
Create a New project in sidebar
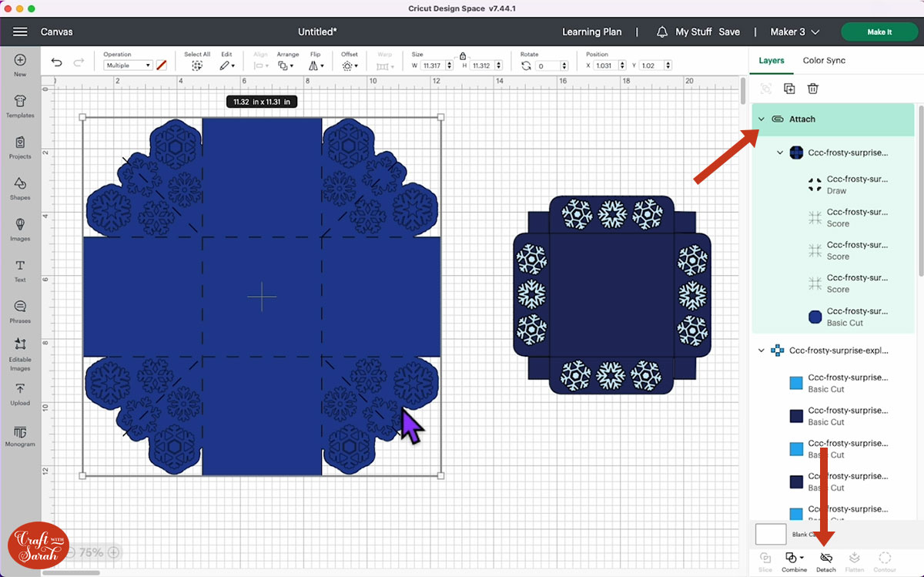(x=20, y=65)
